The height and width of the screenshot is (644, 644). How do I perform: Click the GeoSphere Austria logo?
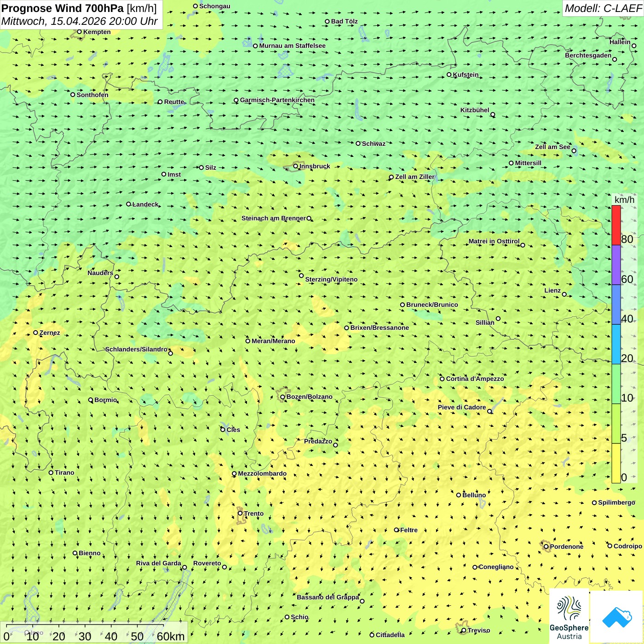(569, 616)
